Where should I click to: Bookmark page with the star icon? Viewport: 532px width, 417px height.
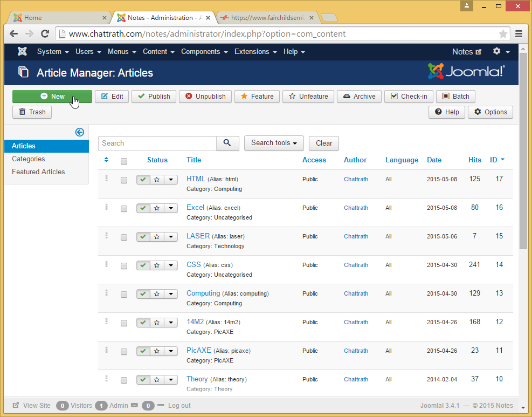coord(503,34)
